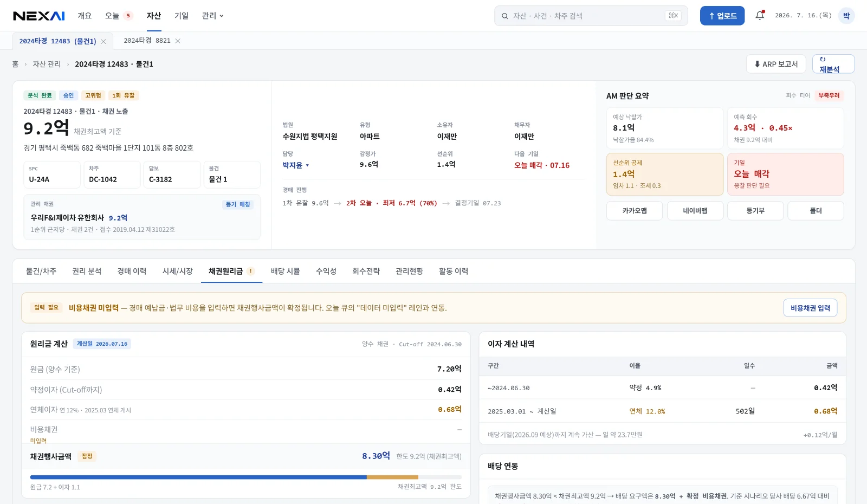Viewport: 867px width, 504px height.
Task: Close the 2024타경 8821 tab
Action: (x=178, y=41)
